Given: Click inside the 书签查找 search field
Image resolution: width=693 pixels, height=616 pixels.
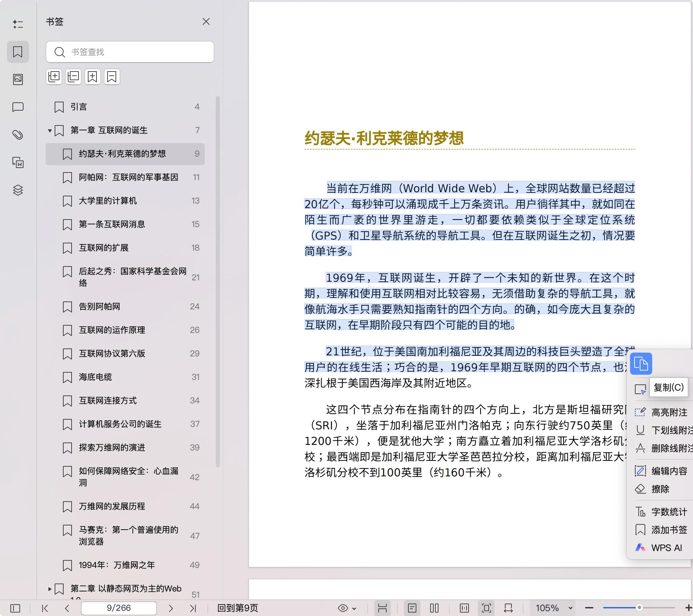Looking at the screenshot, I should point(130,52).
